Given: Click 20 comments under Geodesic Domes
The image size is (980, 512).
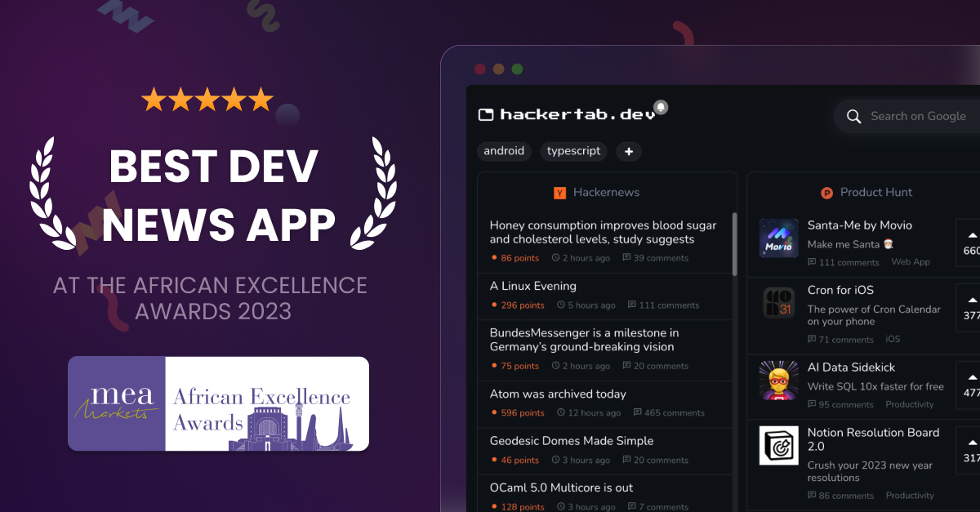Looking at the screenshot, I should (x=655, y=461).
